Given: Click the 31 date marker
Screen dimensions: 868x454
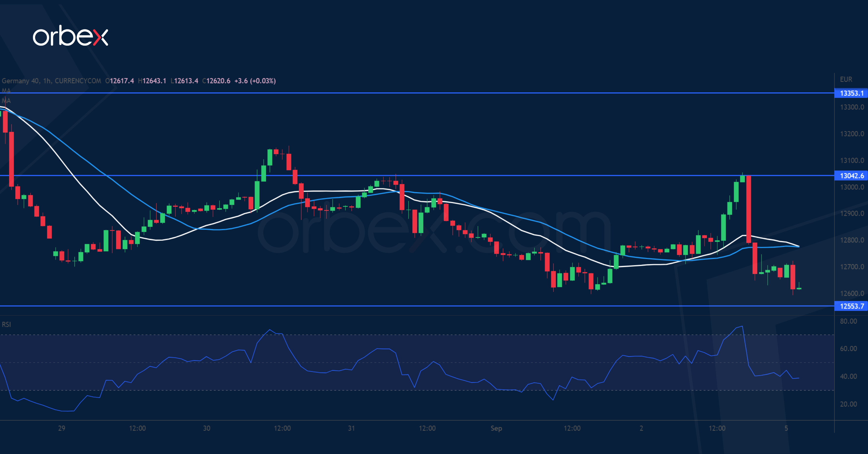Looking at the screenshot, I should point(352,428).
